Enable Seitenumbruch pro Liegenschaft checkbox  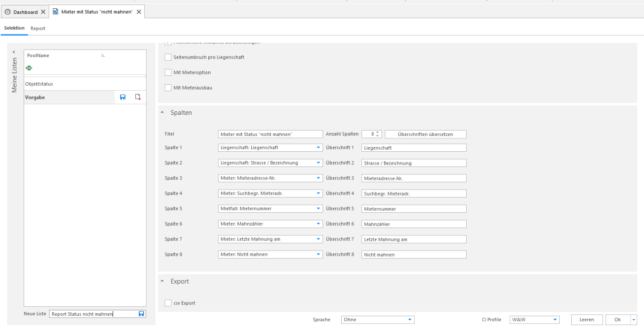pyautogui.click(x=168, y=57)
